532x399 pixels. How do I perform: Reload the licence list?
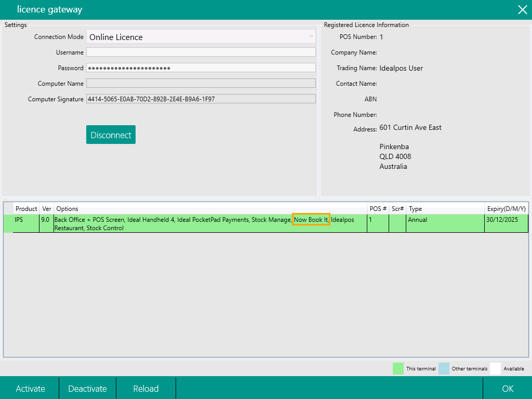tap(145, 389)
